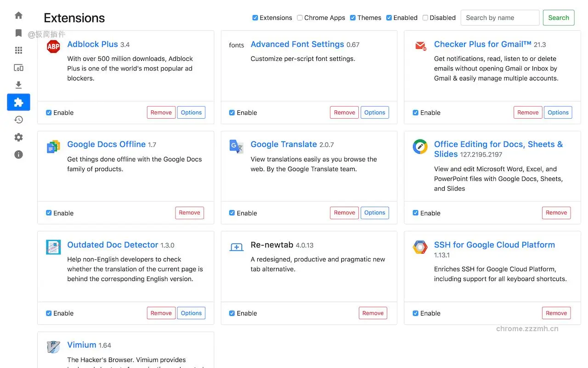The height and width of the screenshot is (368, 588).
Task: Open the Vimium extension link
Action: pyautogui.click(x=82, y=345)
